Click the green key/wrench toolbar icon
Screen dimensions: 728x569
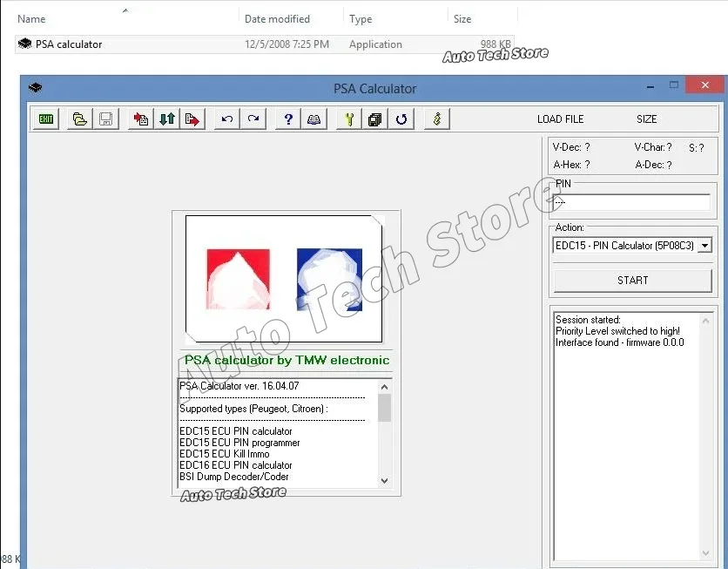[x=347, y=119]
